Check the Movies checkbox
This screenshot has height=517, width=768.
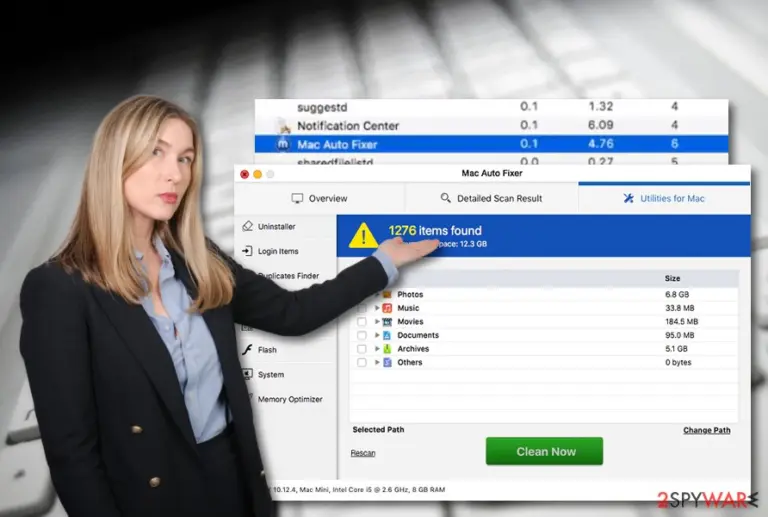(x=361, y=322)
